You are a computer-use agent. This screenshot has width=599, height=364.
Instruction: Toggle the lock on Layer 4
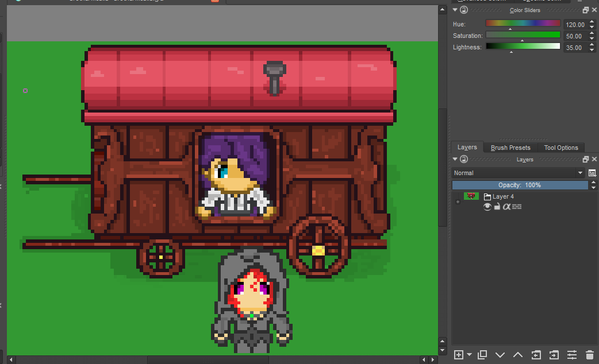click(497, 207)
